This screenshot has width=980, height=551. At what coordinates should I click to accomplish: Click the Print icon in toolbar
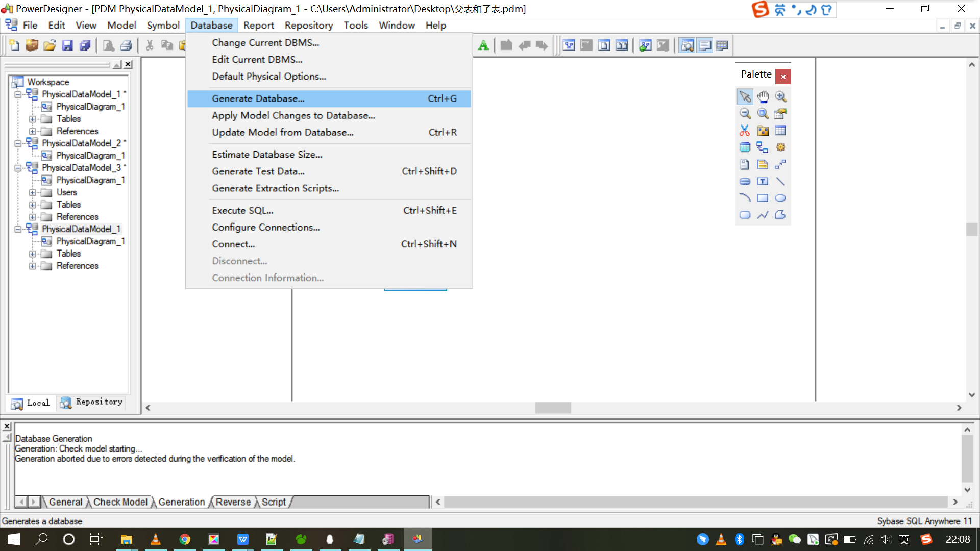click(x=126, y=45)
